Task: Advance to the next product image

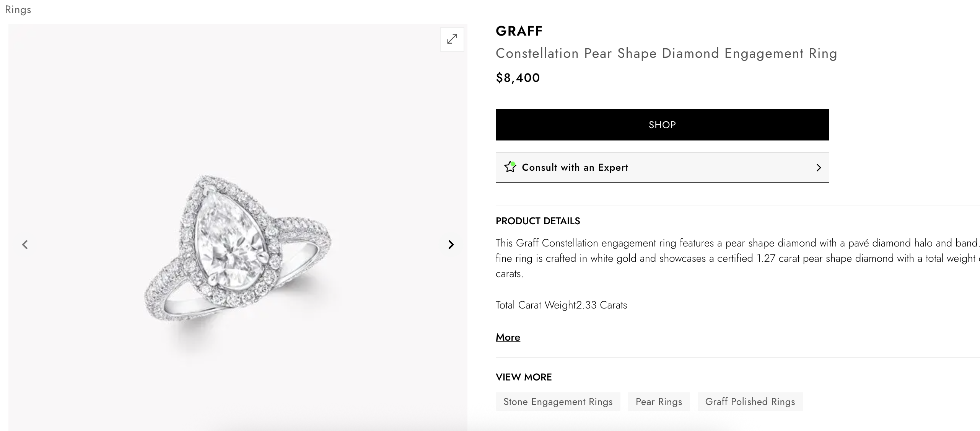Action: pyautogui.click(x=451, y=245)
